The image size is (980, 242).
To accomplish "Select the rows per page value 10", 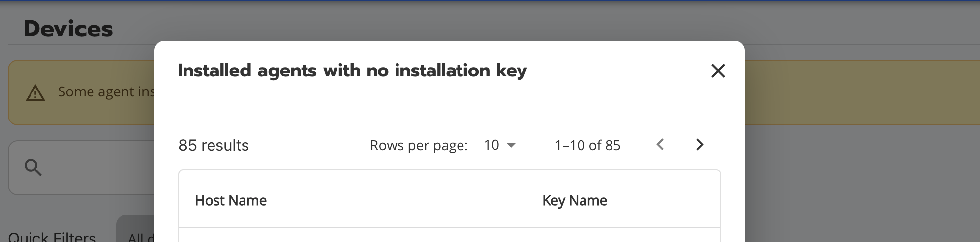I will coord(491,145).
